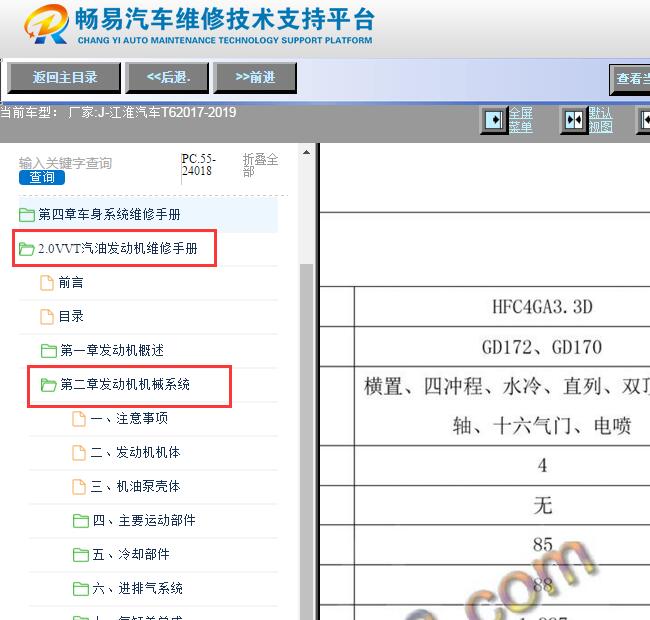Click the folder icon for 五、冷却部件

[x=80, y=555]
